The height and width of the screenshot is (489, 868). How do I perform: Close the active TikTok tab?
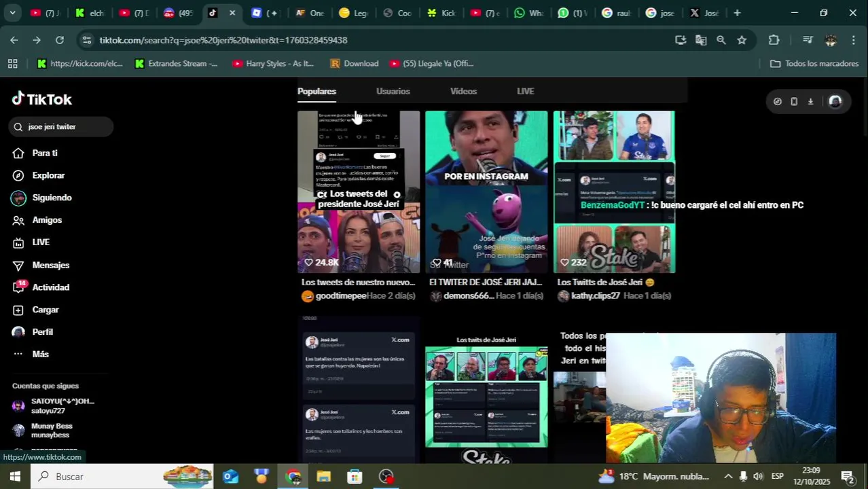click(232, 13)
